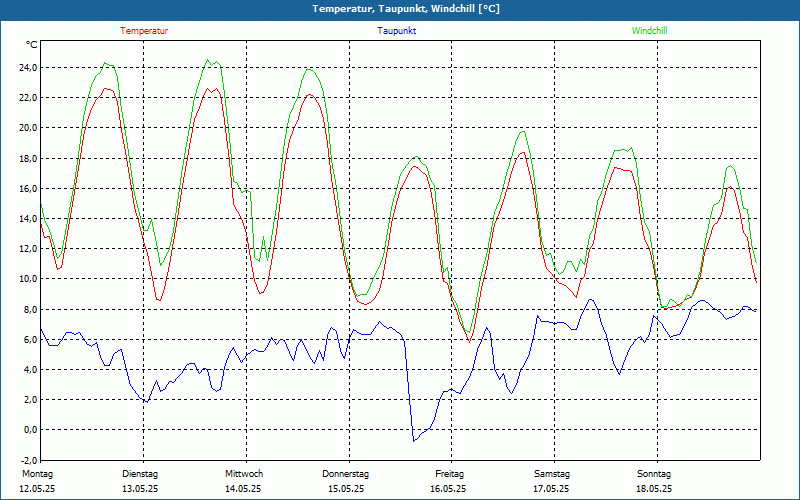Click the date 14.05.25
The image size is (800, 500).
(x=243, y=489)
